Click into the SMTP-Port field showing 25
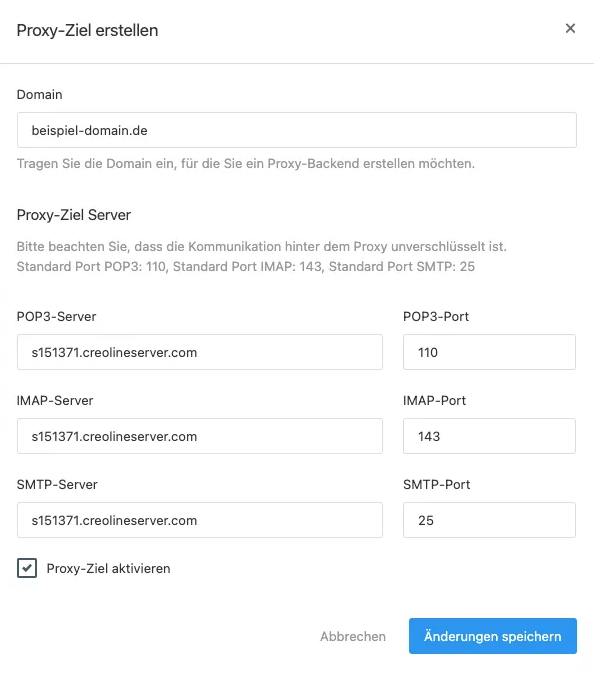This screenshot has width=594, height=673. click(x=489, y=520)
